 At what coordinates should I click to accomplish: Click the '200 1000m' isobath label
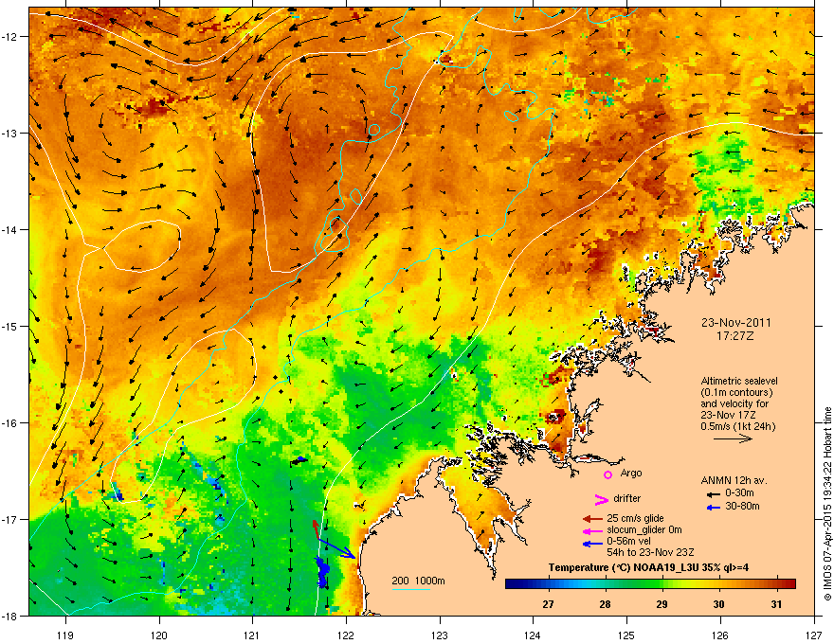coord(419,581)
